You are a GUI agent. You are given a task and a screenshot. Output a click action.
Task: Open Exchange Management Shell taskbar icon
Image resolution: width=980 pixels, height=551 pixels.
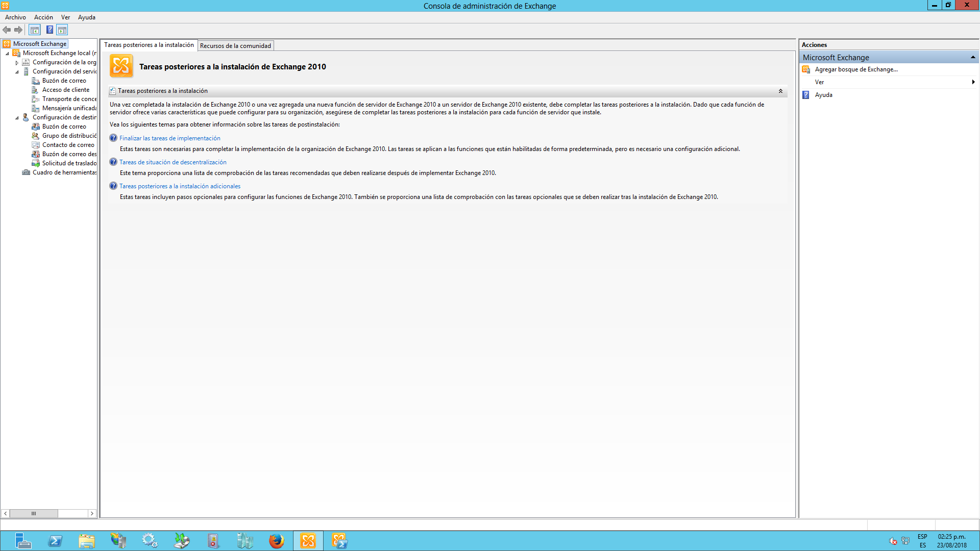coord(339,540)
